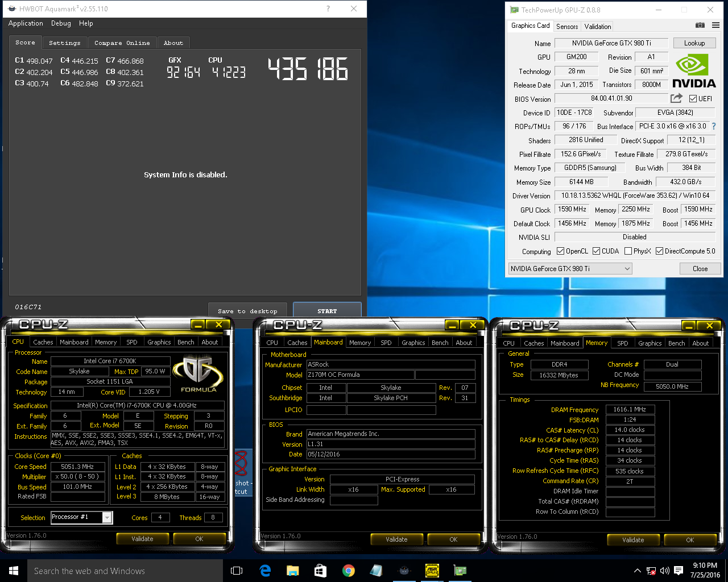The image size is (728, 582).
Task: Toggle the OpenCL checkbox
Action: coord(560,251)
